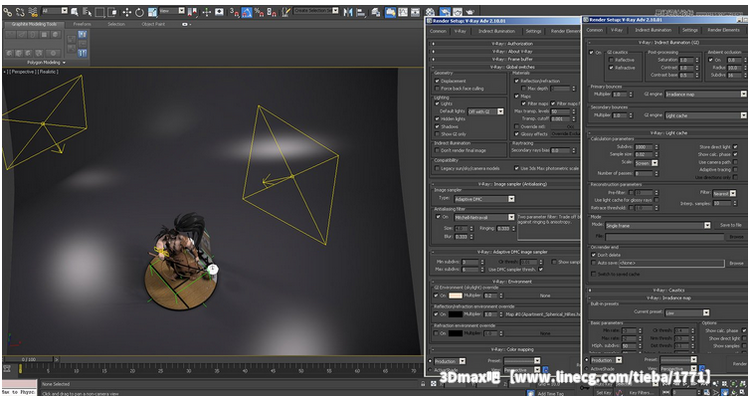This screenshot has height=396, width=750.
Task: Toggle the Graphite Modeling Tools ribbon icon
Action: click(x=390, y=12)
